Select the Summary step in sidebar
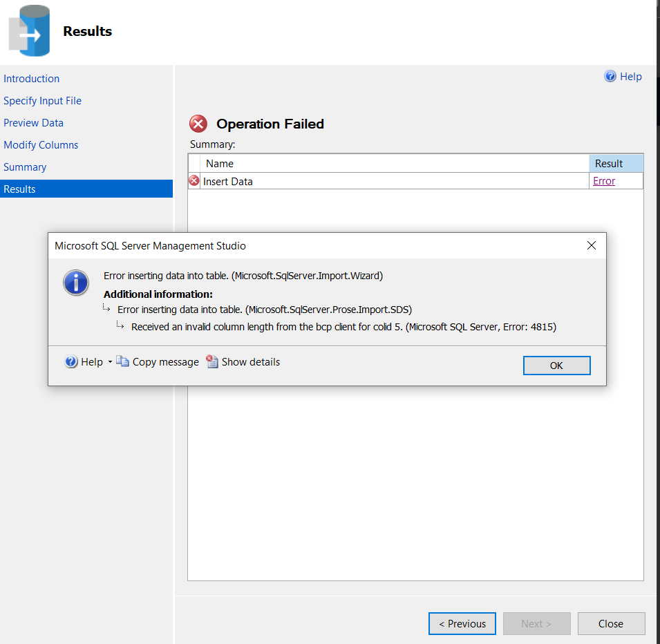 (x=25, y=167)
